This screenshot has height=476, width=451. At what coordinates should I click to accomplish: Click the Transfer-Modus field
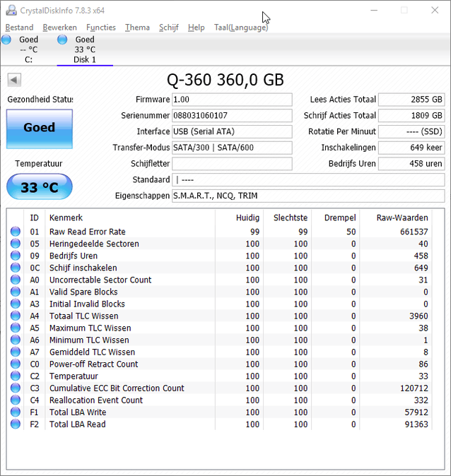coord(232,148)
